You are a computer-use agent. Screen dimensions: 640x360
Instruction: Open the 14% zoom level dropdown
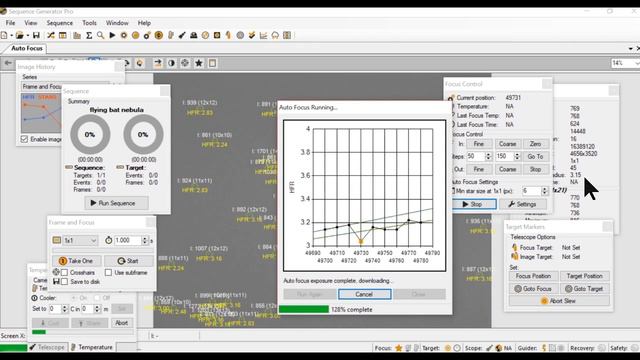625,63
